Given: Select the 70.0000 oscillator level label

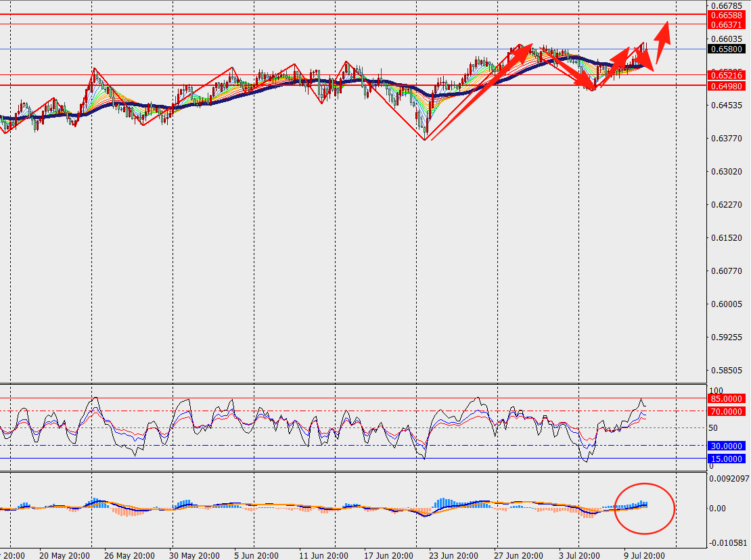Looking at the screenshot, I should tap(726, 411).
